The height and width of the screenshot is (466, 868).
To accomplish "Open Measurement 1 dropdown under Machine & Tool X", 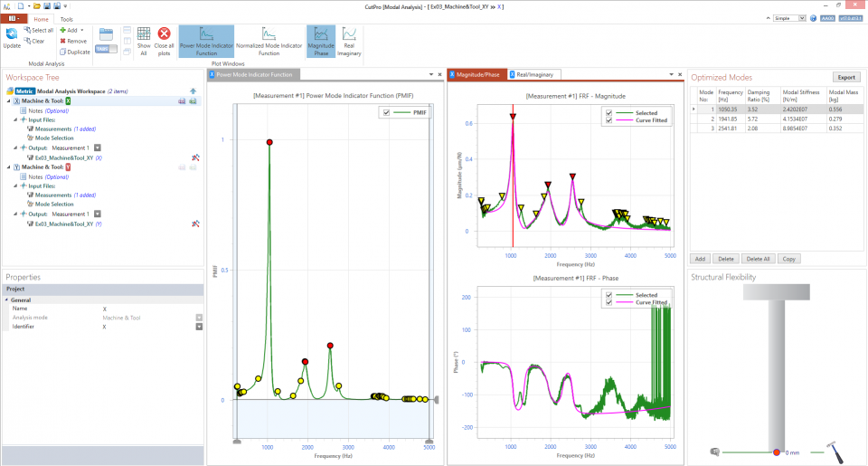I will click(x=98, y=148).
